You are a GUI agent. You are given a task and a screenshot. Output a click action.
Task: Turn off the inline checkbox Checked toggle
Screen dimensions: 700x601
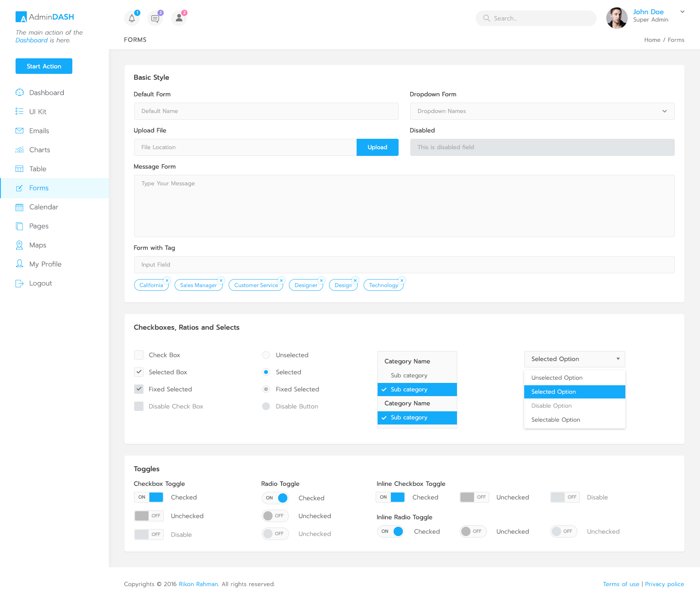pos(390,497)
